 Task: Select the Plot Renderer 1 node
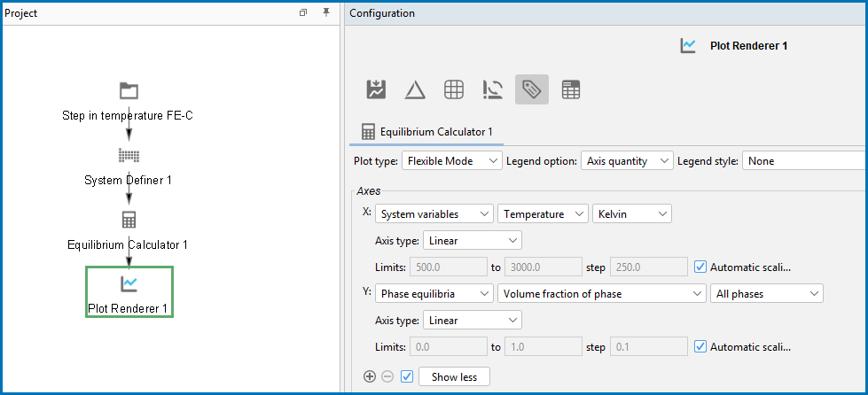pyautogui.click(x=129, y=292)
